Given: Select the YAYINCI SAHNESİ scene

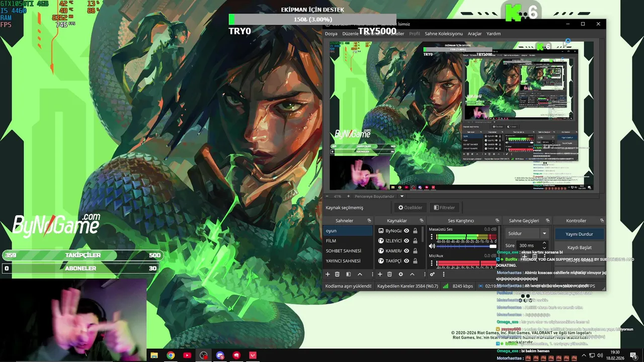Looking at the screenshot, I should pos(348,261).
